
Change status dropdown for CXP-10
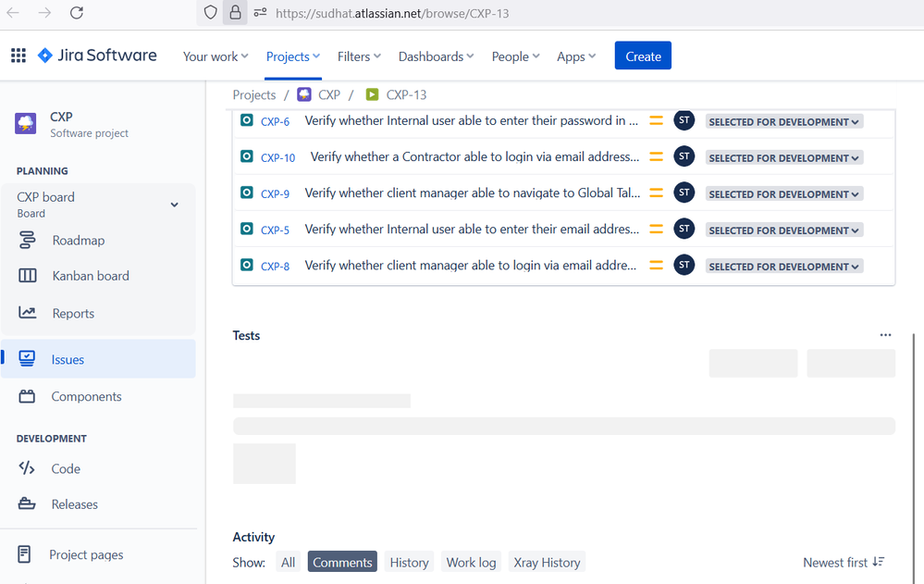tap(783, 157)
